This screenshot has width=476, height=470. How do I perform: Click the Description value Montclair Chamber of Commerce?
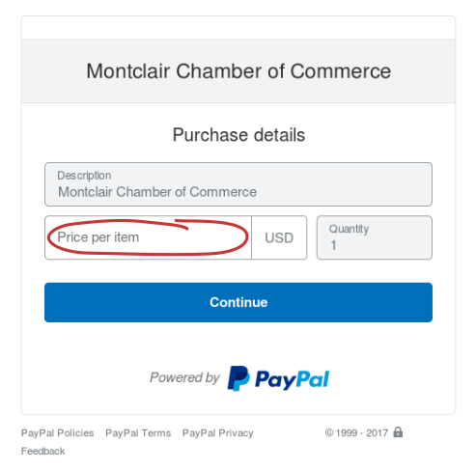tap(157, 192)
